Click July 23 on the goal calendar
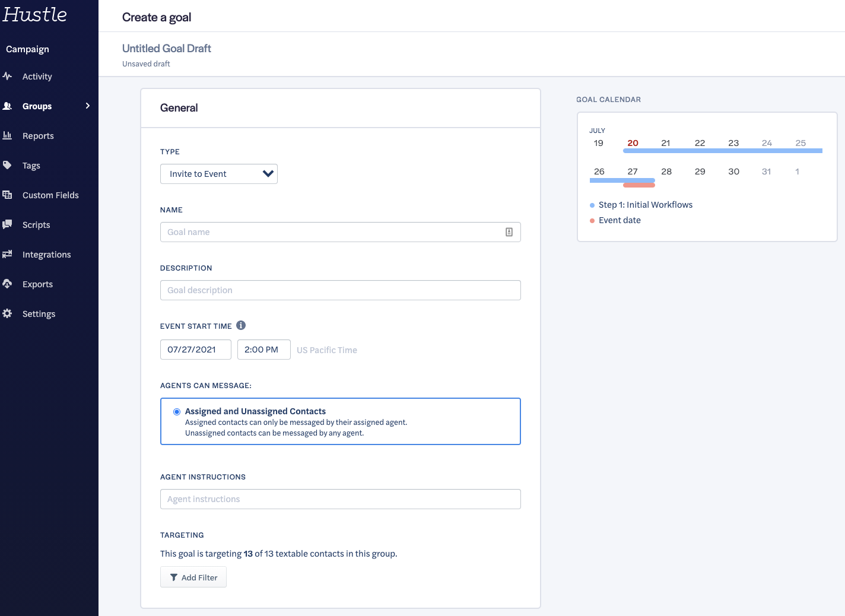Screen dimensions: 845x616 [733, 143]
